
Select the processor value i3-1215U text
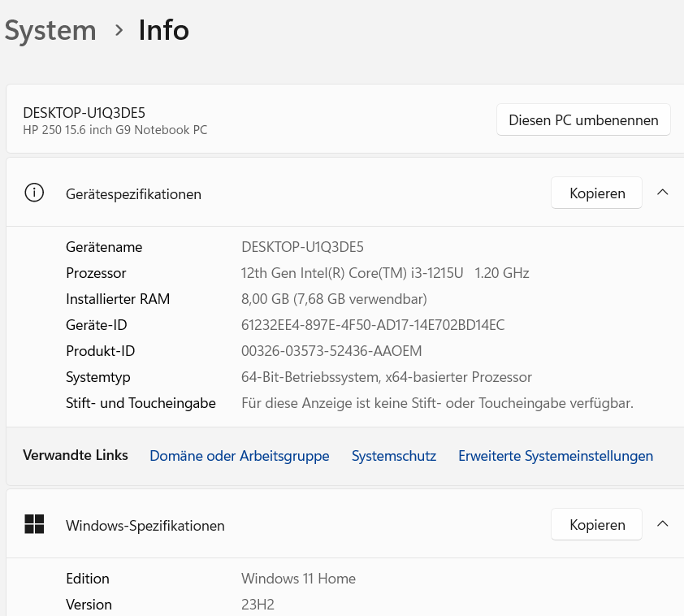tap(437, 273)
